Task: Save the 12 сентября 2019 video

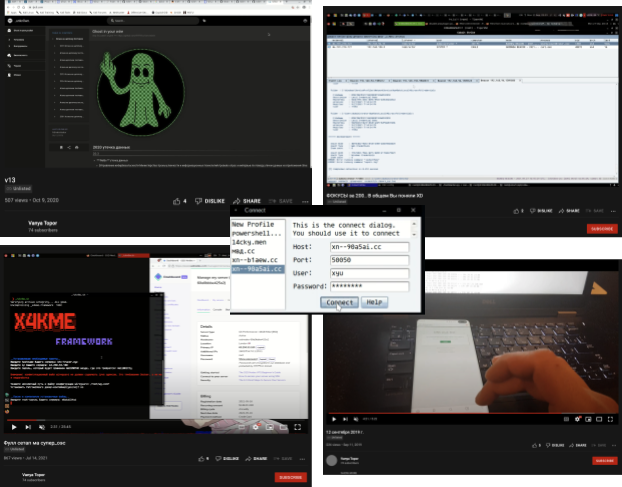Action: (599, 445)
